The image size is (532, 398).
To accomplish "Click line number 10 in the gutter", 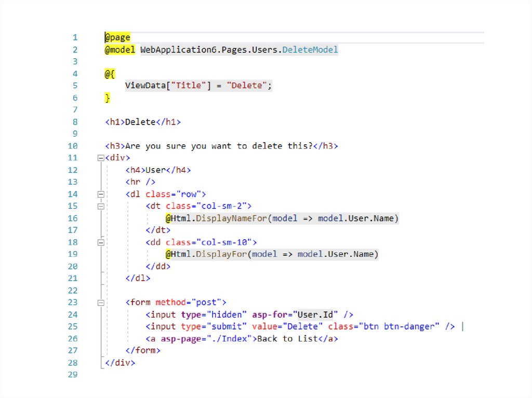I will [73, 146].
